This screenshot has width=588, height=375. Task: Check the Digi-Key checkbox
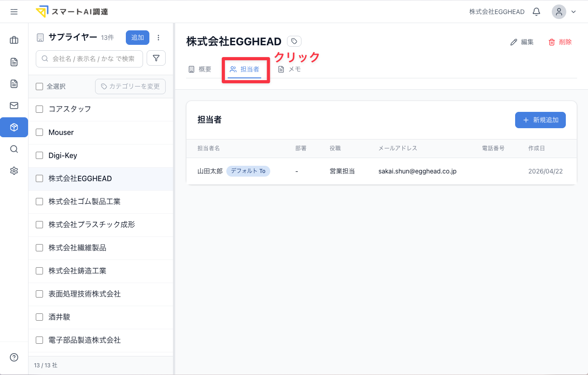pos(39,155)
